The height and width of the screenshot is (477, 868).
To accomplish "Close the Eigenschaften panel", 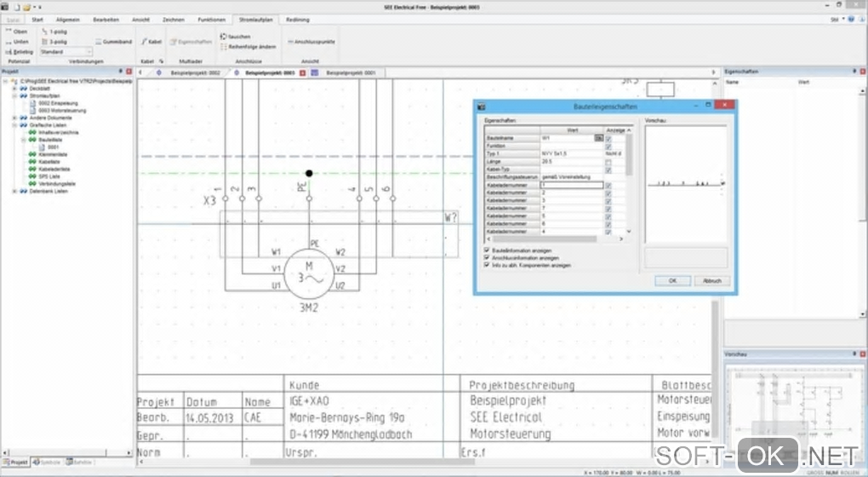I will point(862,72).
